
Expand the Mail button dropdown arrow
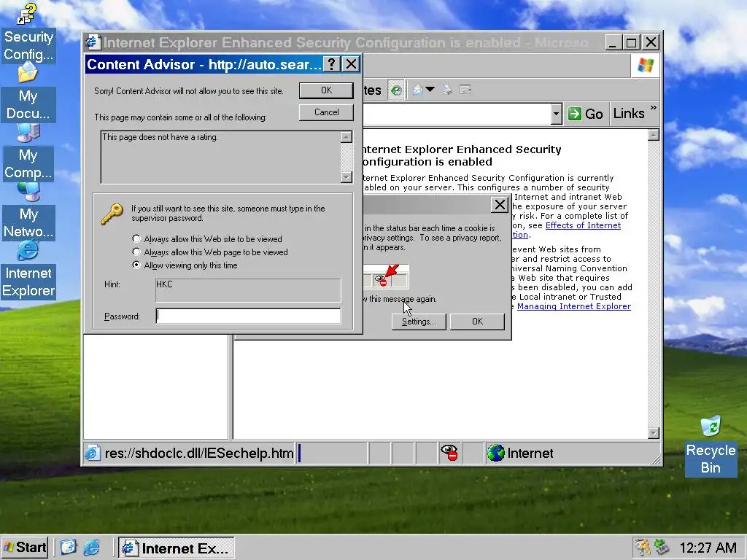(430, 90)
